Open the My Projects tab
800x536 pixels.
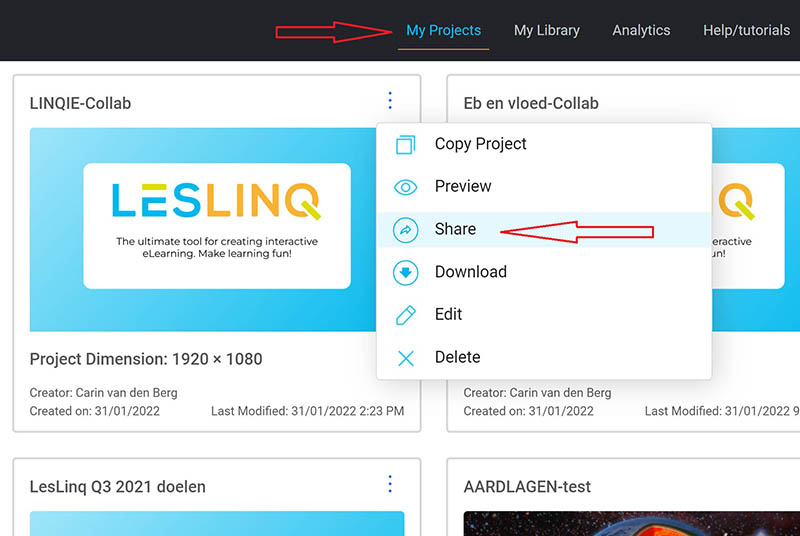[x=443, y=31]
